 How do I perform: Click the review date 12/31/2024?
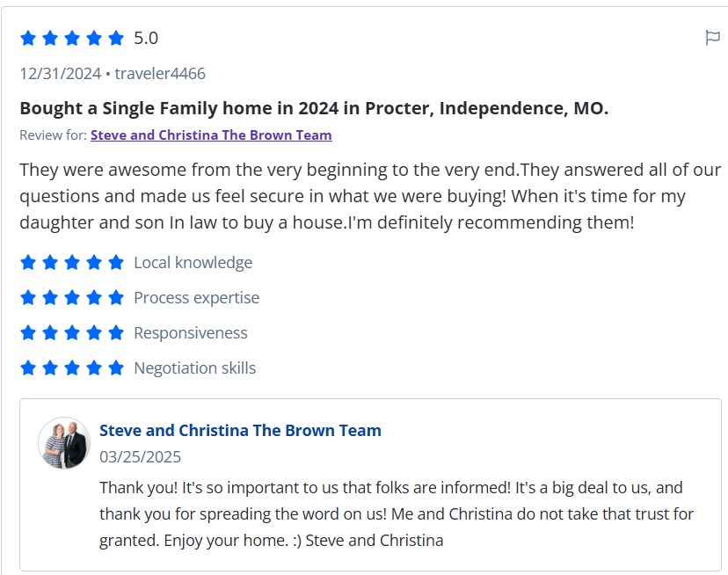point(61,74)
